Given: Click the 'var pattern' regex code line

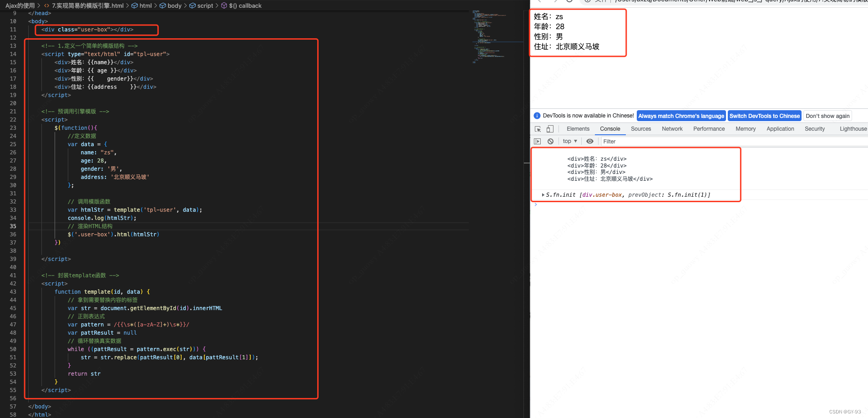Looking at the screenshot, I should [128, 325].
